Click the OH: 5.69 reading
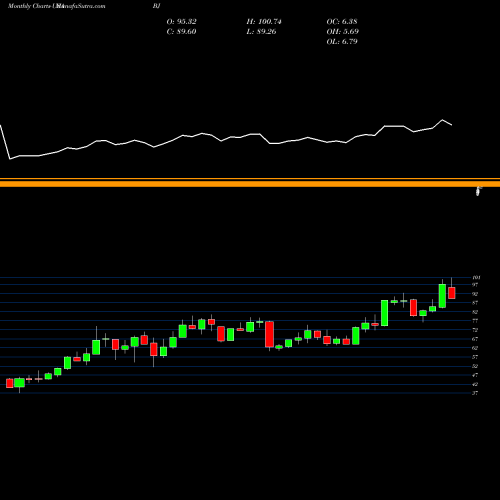The width and height of the screenshot is (500, 500). pos(343,32)
